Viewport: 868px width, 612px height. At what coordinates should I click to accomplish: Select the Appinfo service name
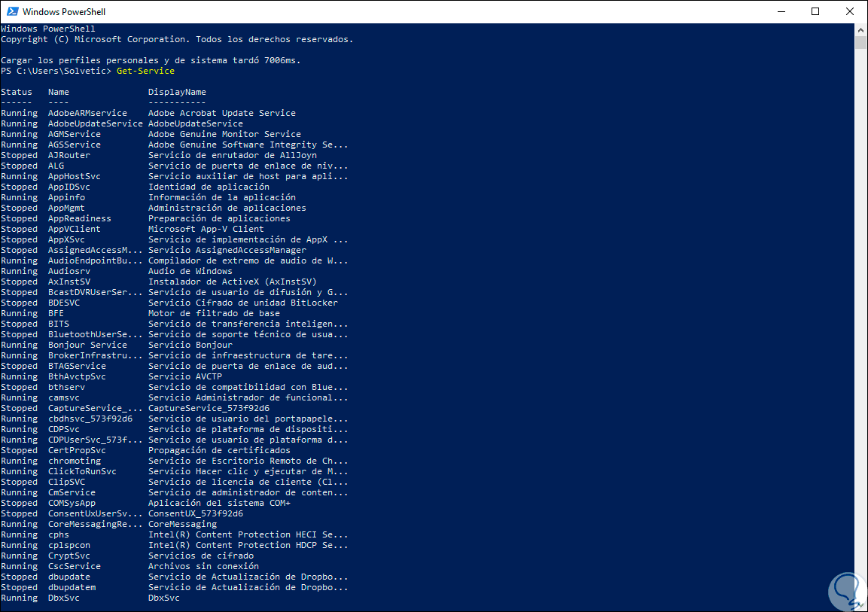[x=66, y=197]
